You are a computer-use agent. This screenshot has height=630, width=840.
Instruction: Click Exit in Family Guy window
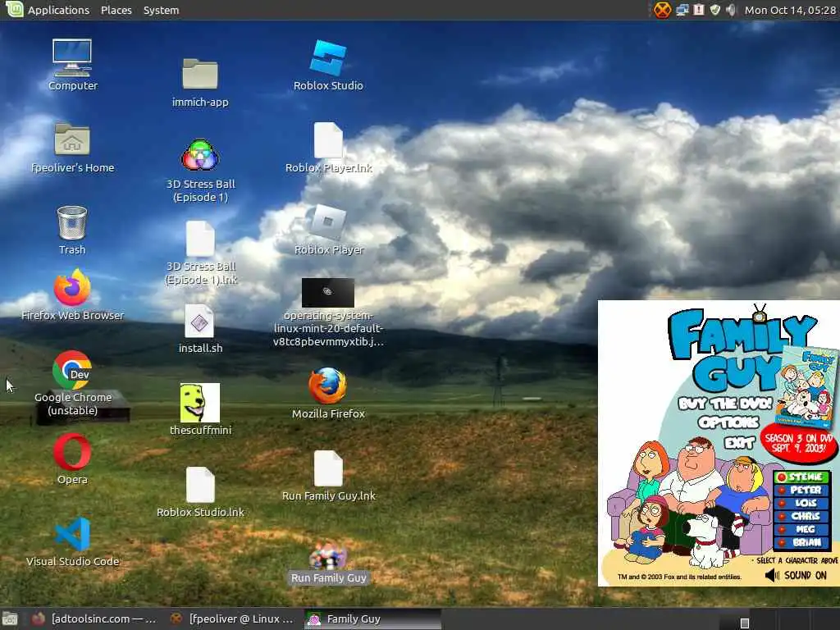740,442
